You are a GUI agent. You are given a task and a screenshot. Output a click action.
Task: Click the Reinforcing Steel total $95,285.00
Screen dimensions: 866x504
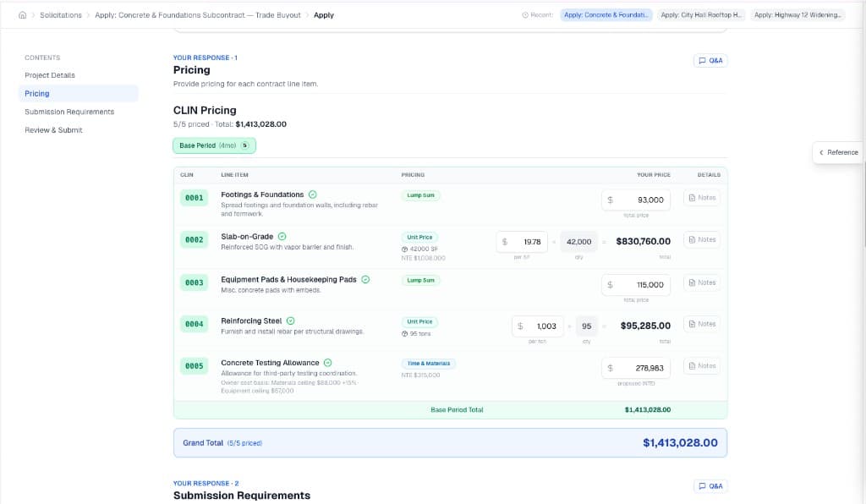tap(645, 326)
